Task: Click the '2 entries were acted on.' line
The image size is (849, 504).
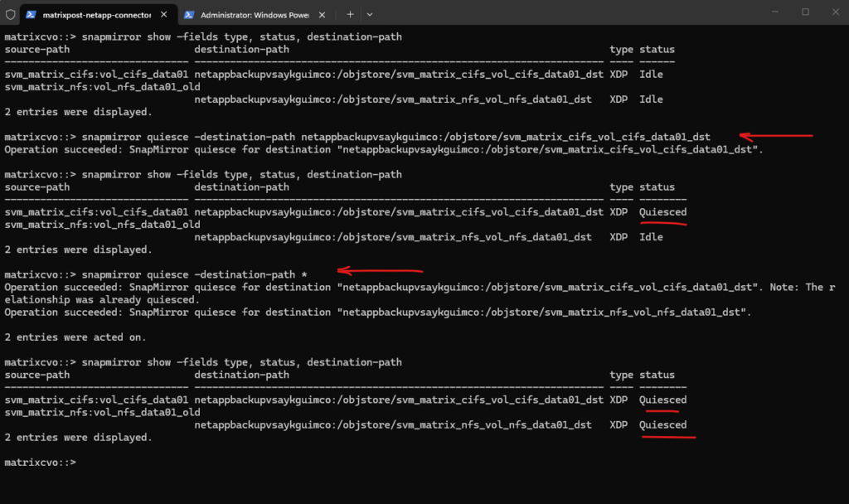Action: point(75,337)
